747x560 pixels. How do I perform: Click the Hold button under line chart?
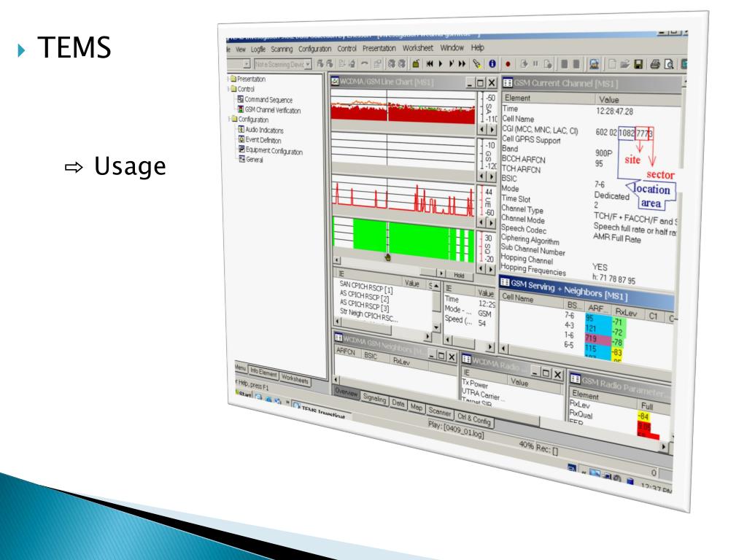459,275
